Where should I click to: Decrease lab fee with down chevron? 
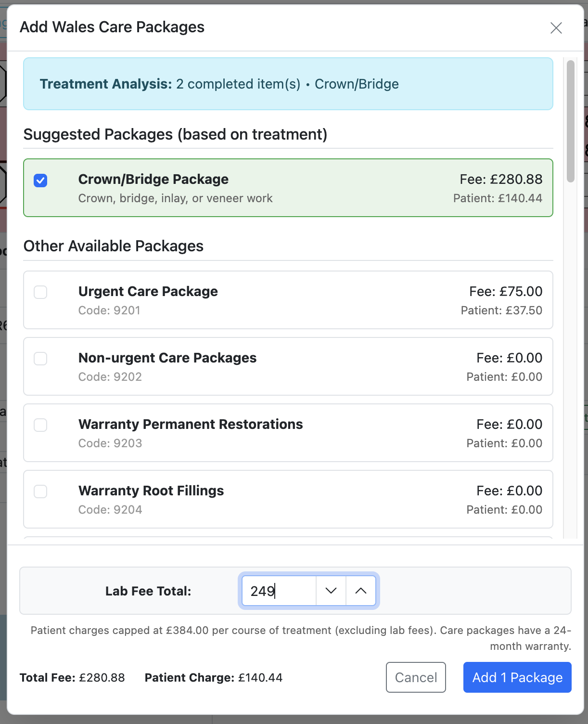(331, 591)
